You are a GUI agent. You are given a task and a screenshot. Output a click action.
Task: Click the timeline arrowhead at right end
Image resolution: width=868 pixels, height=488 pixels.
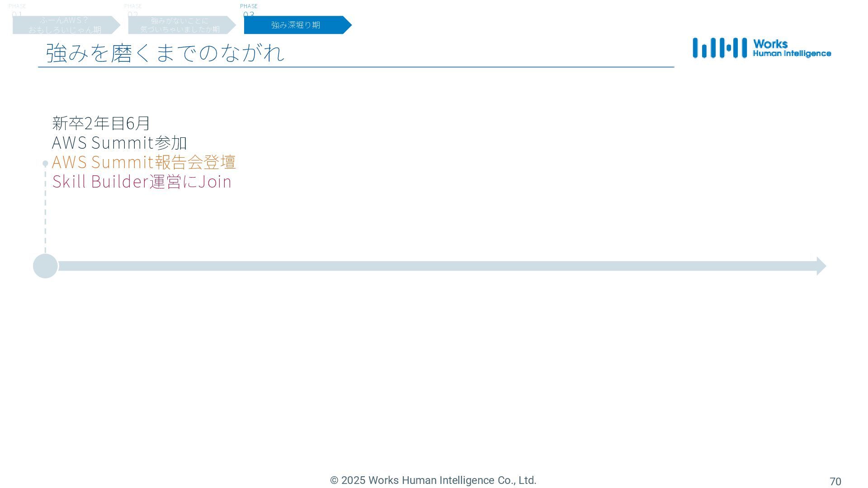click(821, 266)
